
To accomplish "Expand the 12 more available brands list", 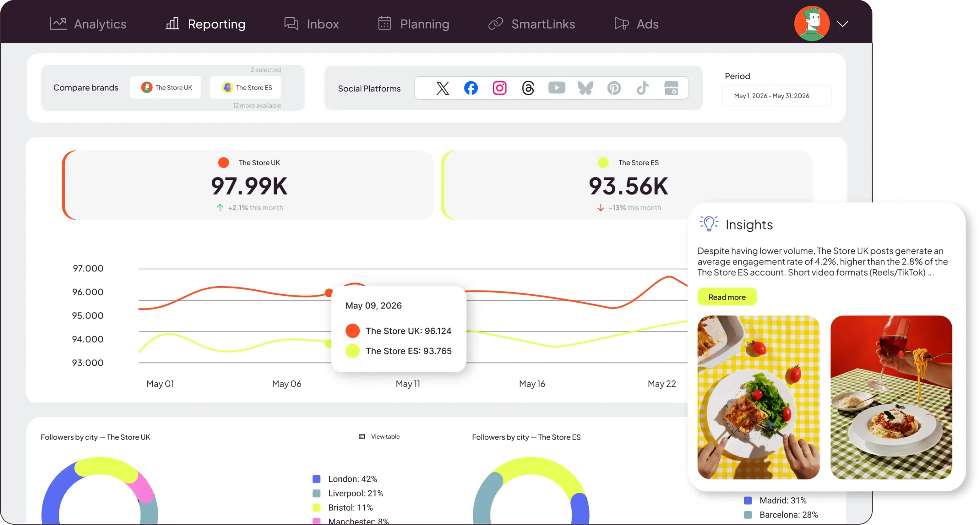I will click(257, 106).
